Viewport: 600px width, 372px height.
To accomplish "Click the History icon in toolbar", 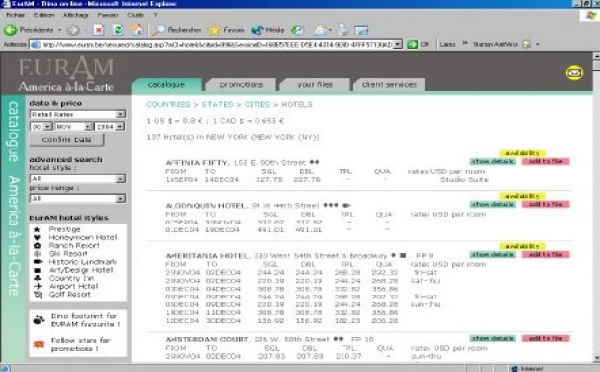I will pyautogui.click(x=297, y=30).
